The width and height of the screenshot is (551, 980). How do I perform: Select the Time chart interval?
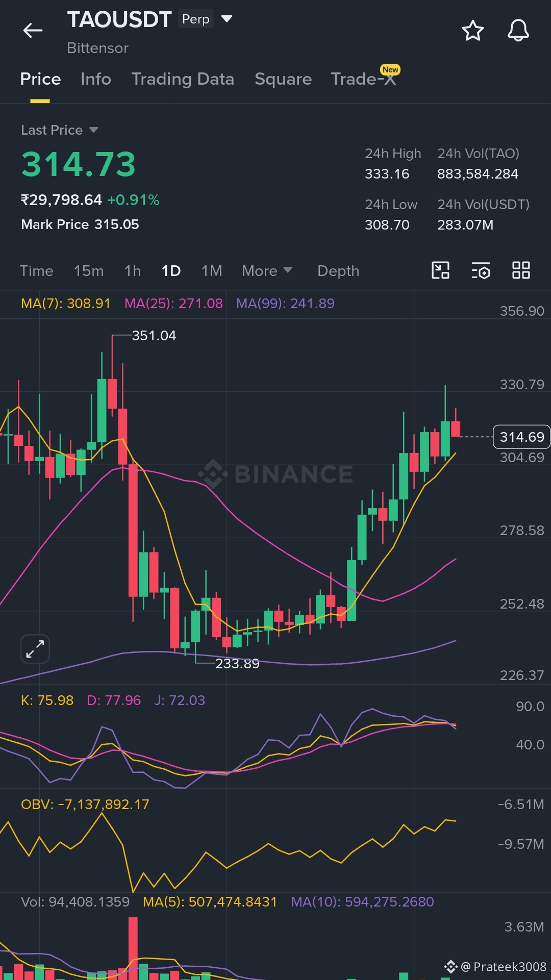pos(36,271)
